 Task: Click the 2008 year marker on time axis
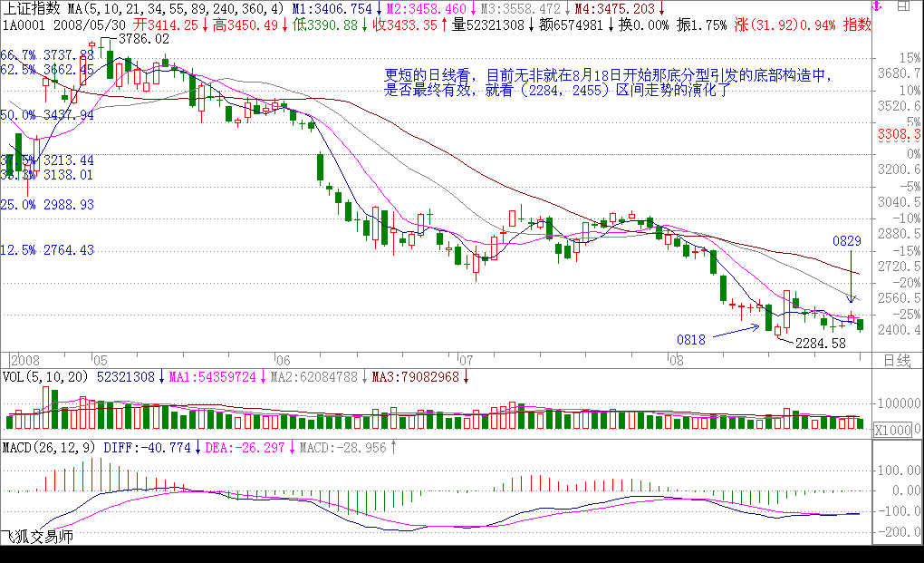[24, 359]
